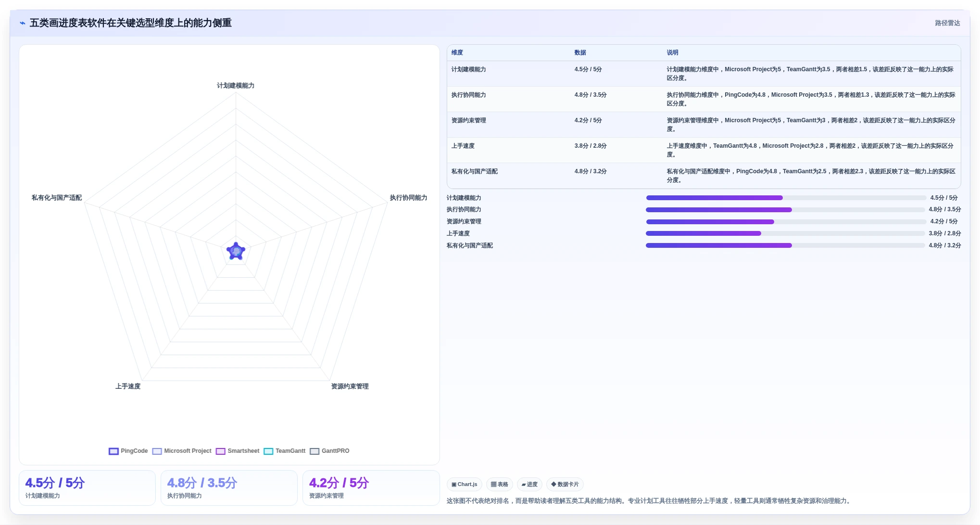Image resolution: width=980 pixels, height=525 pixels.
Task: Toggle the PingCode legend swatch
Action: click(113, 451)
